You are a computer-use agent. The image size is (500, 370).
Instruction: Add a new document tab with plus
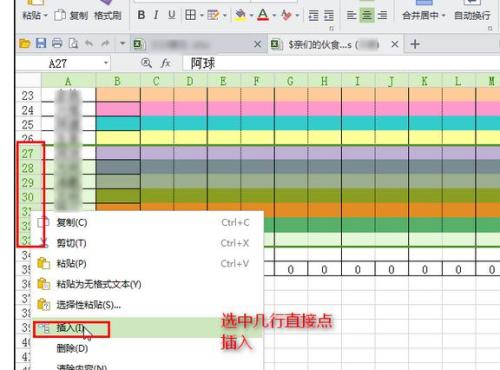[415, 44]
